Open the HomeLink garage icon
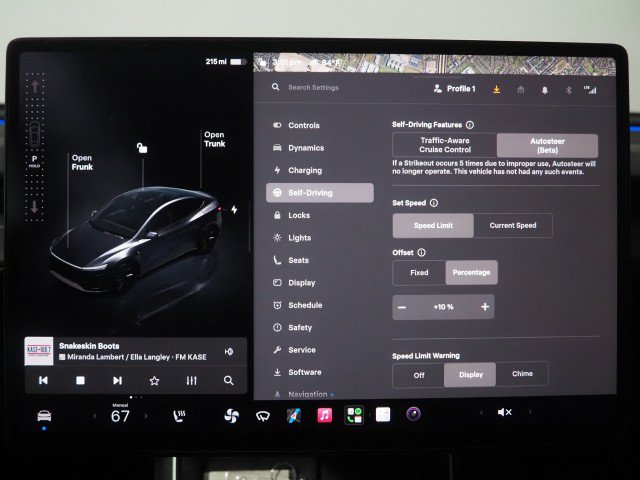 click(521, 90)
